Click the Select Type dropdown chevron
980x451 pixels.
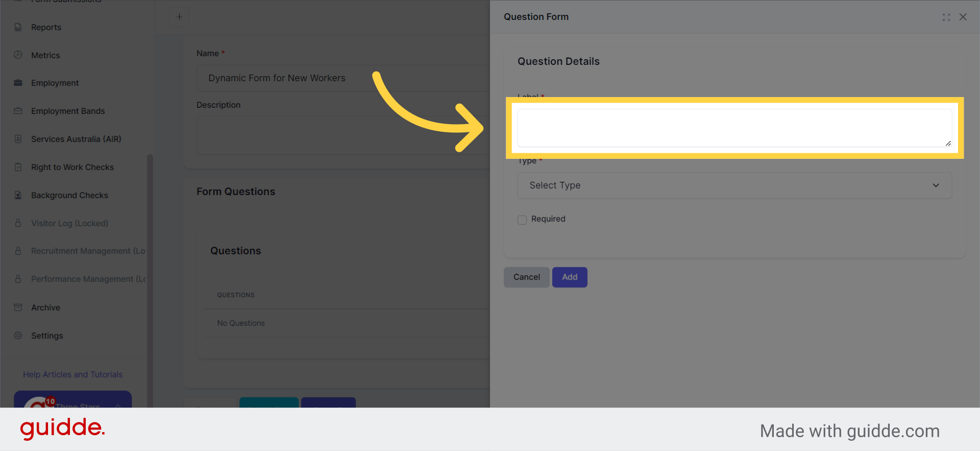[x=936, y=185]
